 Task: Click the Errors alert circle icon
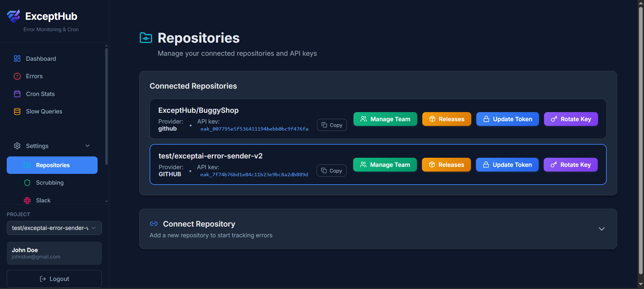click(x=17, y=76)
